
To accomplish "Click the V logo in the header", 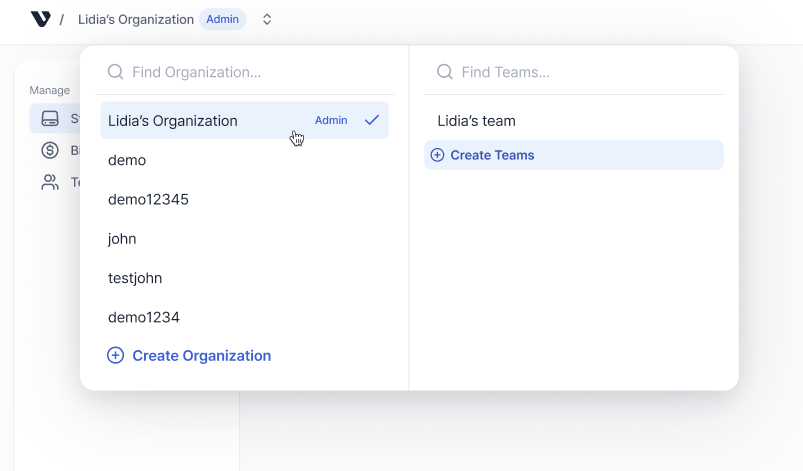I will [x=40, y=19].
